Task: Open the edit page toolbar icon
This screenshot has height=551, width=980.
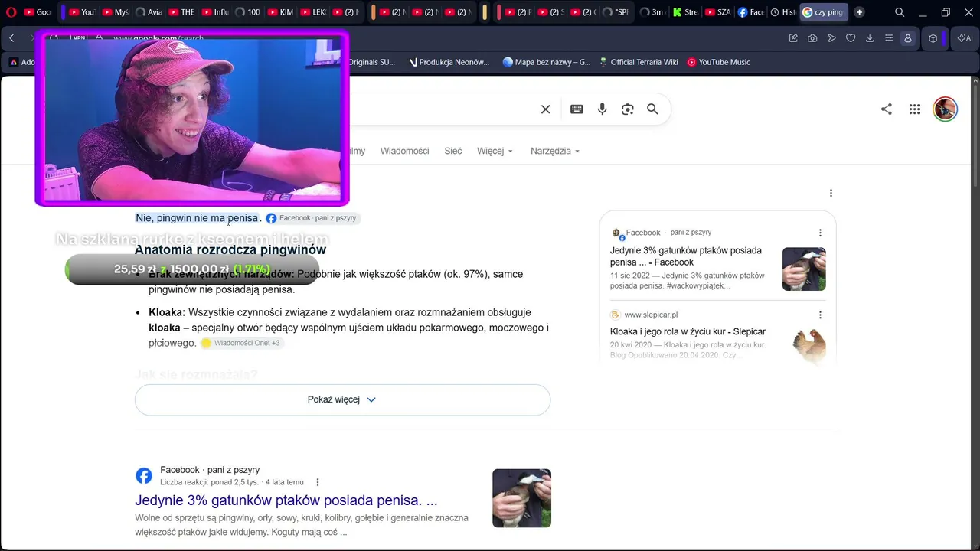Action: 793,38
